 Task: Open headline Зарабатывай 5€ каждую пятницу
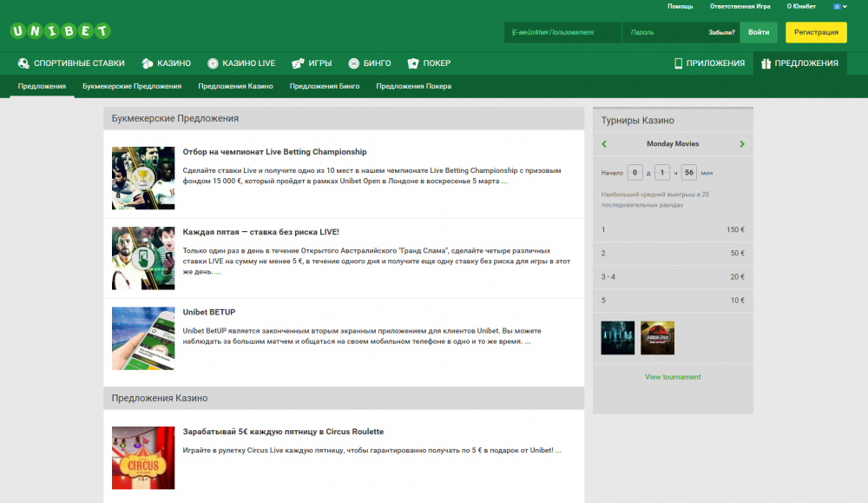tap(284, 432)
